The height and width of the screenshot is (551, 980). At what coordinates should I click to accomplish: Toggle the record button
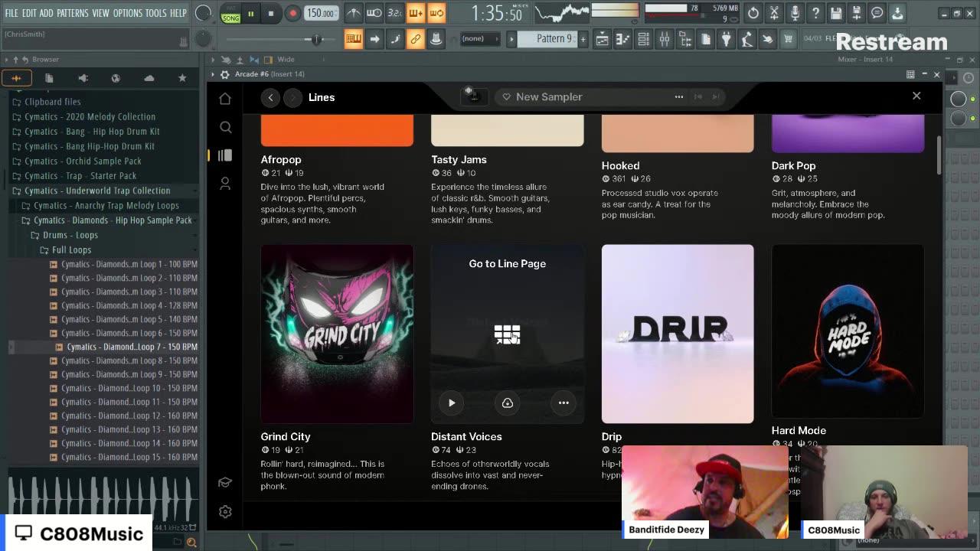(x=292, y=13)
